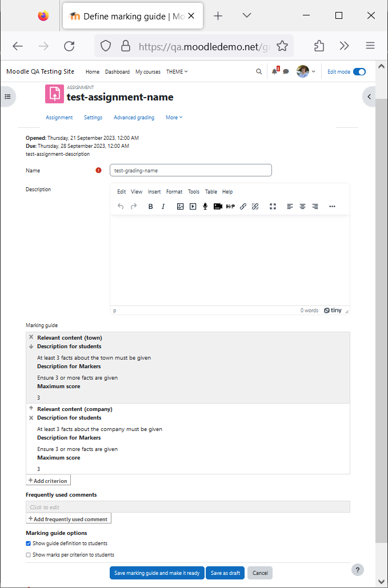388x588 pixels.
Task: Open the editor Help menu
Action: (x=227, y=192)
